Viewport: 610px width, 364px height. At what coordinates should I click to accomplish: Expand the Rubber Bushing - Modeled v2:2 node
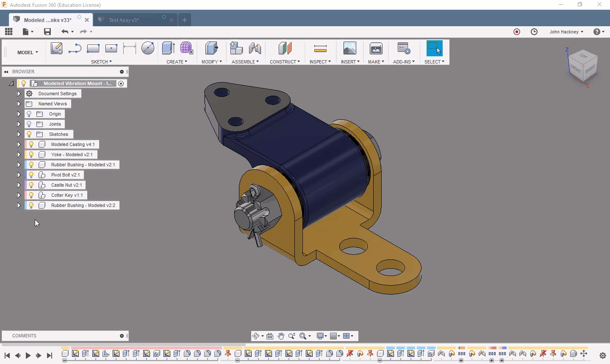point(19,205)
